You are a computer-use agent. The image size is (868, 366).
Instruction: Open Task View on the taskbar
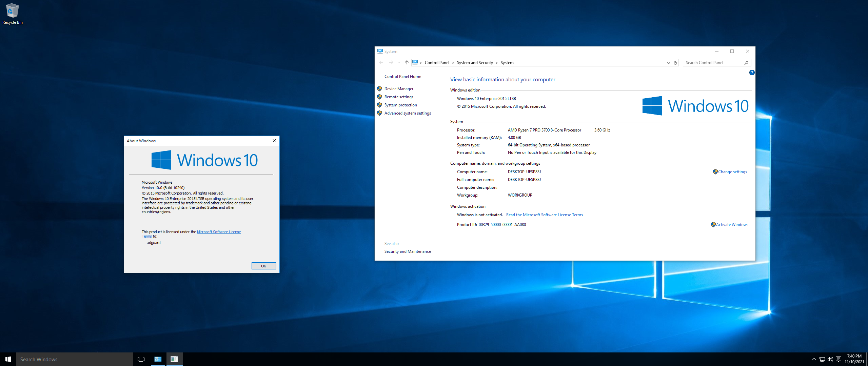coord(141,359)
